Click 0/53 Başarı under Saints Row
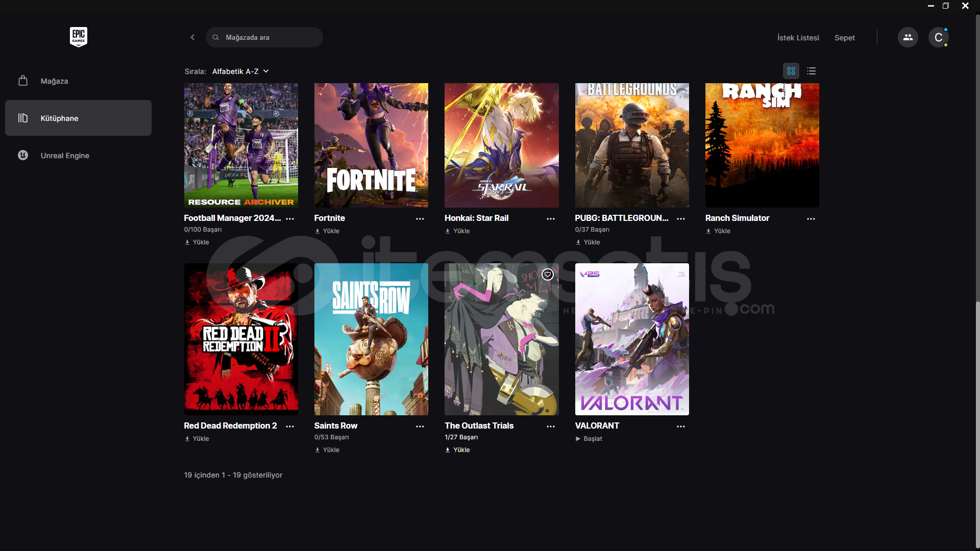The height and width of the screenshot is (551, 980). click(x=332, y=437)
